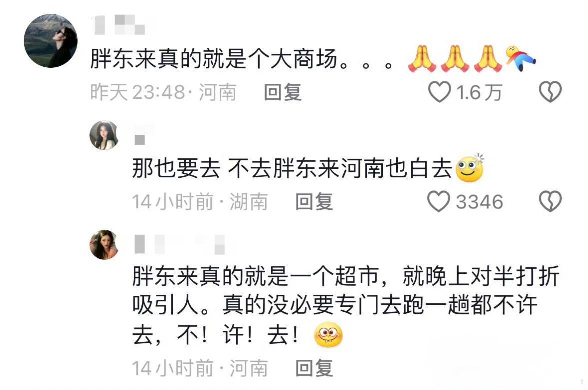Select the comment text 胖东来真的就是个大商场
This screenshot has height=390, width=588.
[214, 59]
